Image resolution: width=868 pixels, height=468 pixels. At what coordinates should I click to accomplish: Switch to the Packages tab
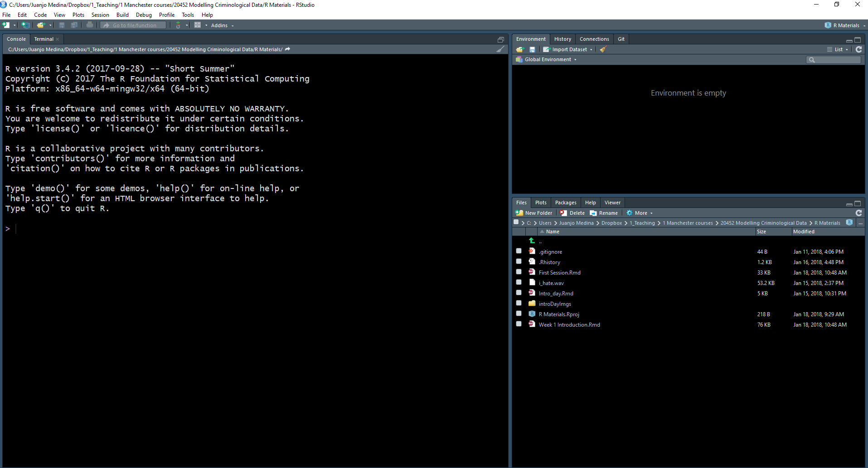[566, 203]
